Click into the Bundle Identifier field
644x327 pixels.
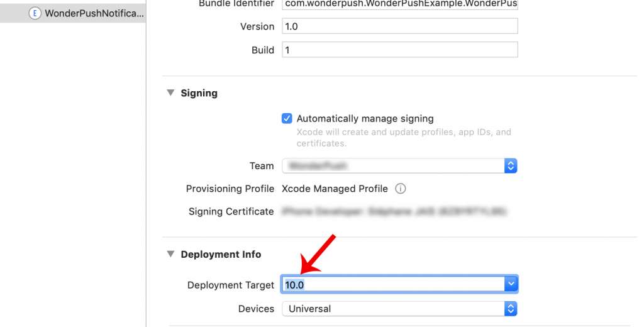pos(399,4)
